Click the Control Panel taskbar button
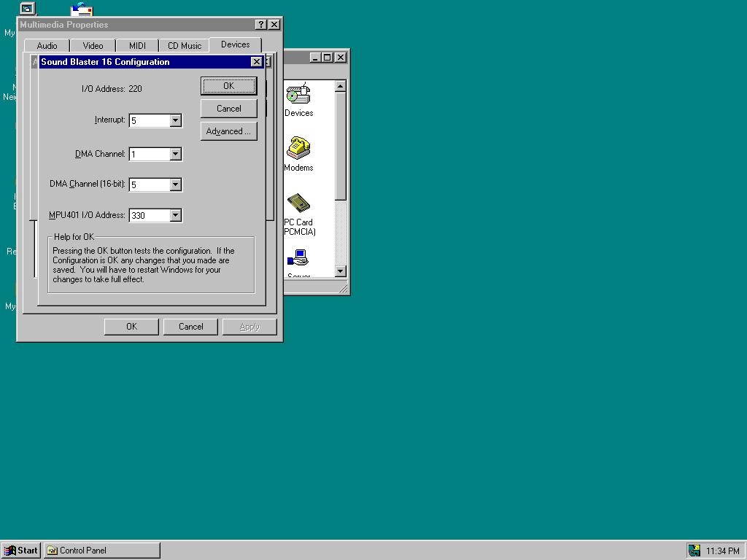 coord(102,551)
